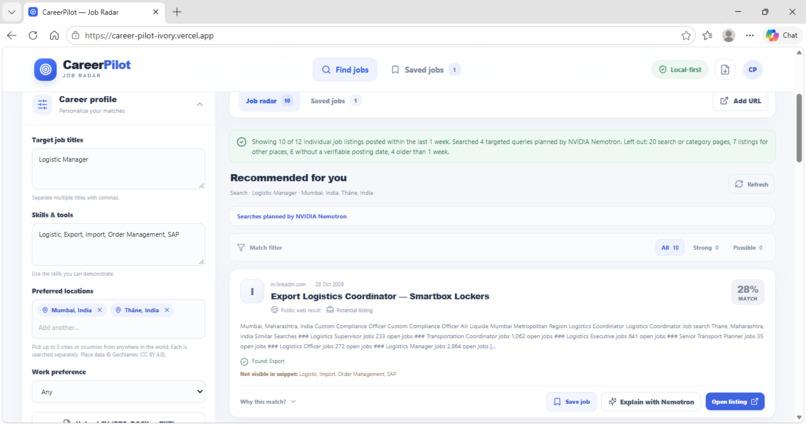Click the green success check icon
806x425 pixels.
[x=242, y=142]
